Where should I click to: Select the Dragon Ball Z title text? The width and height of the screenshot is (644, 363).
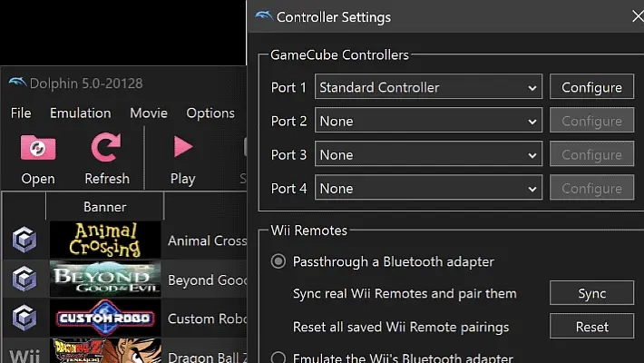pos(207,357)
